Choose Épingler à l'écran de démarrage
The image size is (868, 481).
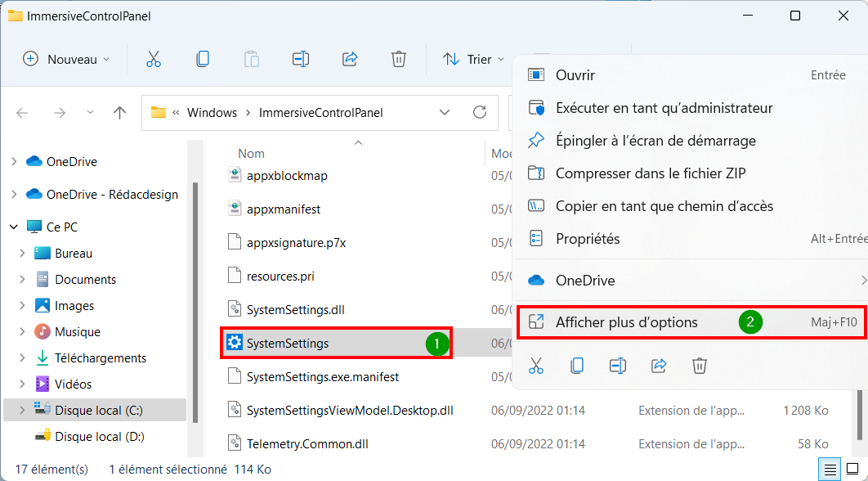[x=690, y=140]
